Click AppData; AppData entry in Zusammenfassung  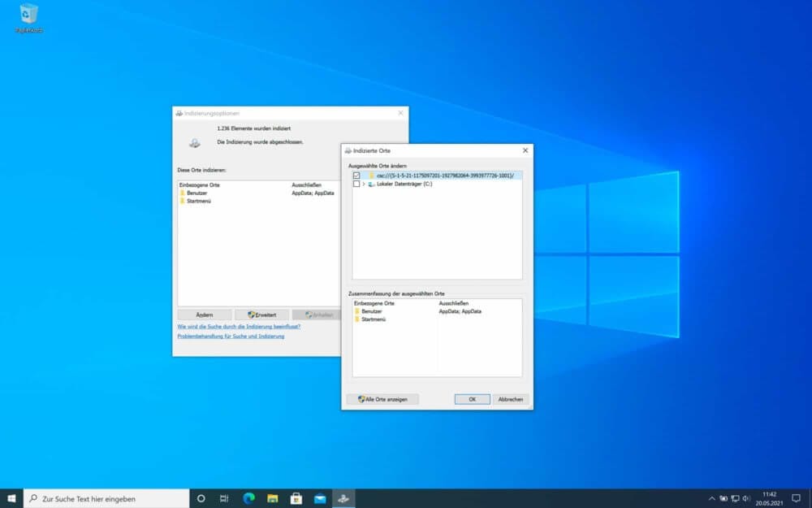[460, 311]
